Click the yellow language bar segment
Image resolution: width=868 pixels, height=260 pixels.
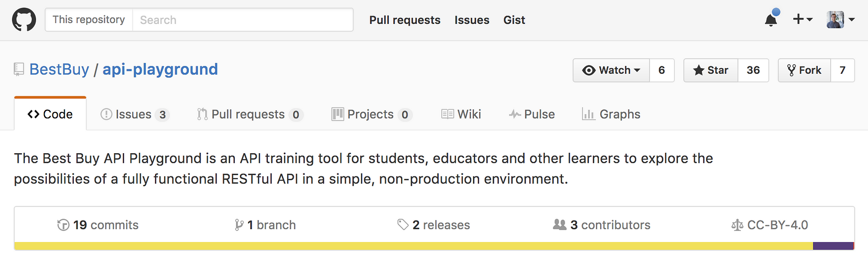414,246
